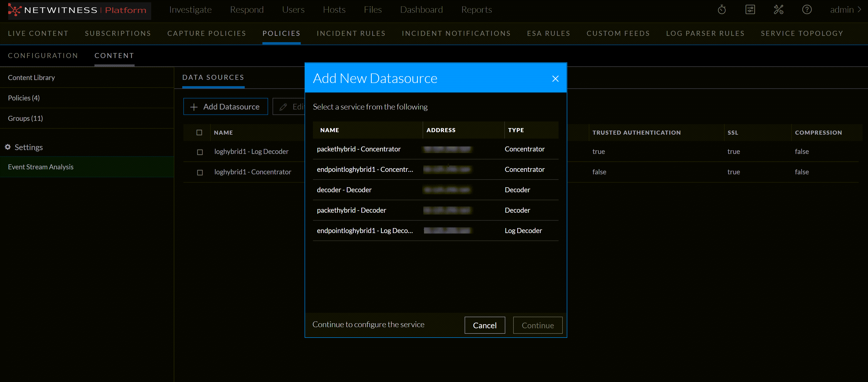
Task: Click the Cancel button in the dialog
Action: tap(485, 325)
